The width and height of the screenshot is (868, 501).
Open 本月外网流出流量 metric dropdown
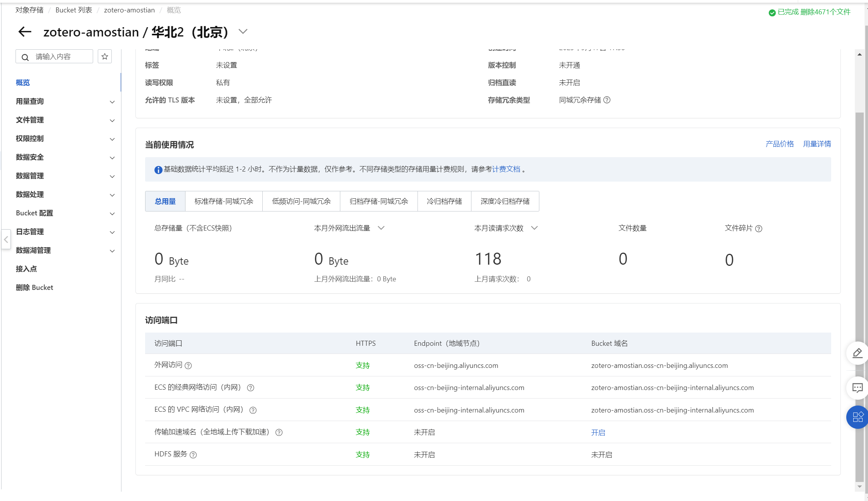[x=381, y=228]
